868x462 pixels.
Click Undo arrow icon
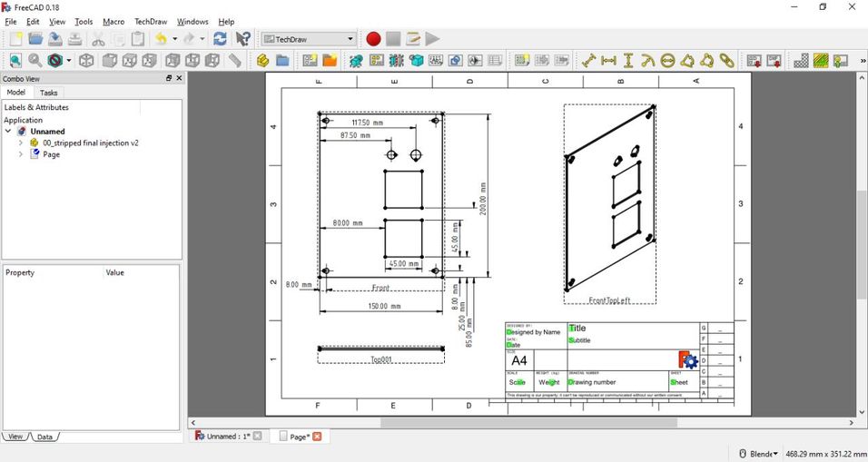click(x=161, y=39)
